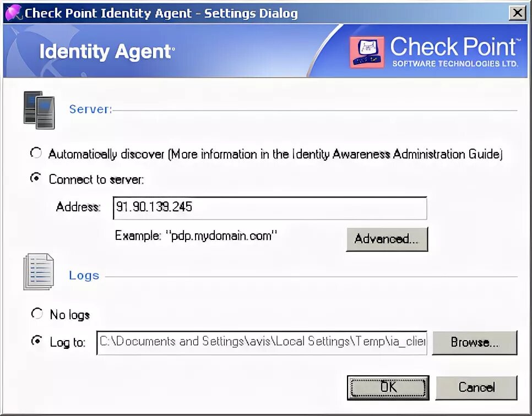Click the purple title bar app icon
This screenshot has height=416, width=532.
coord(14,13)
